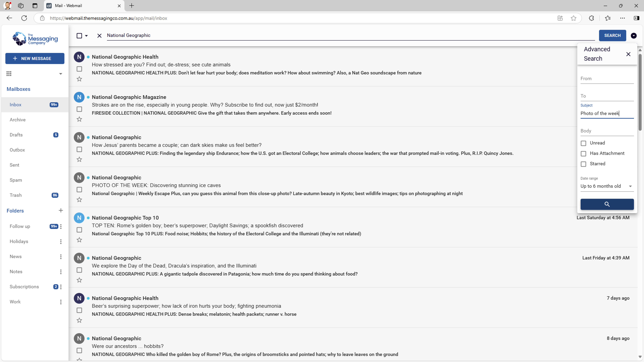644x362 pixels.
Task: Check the Unread filter checkbox
Action: click(583, 143)
